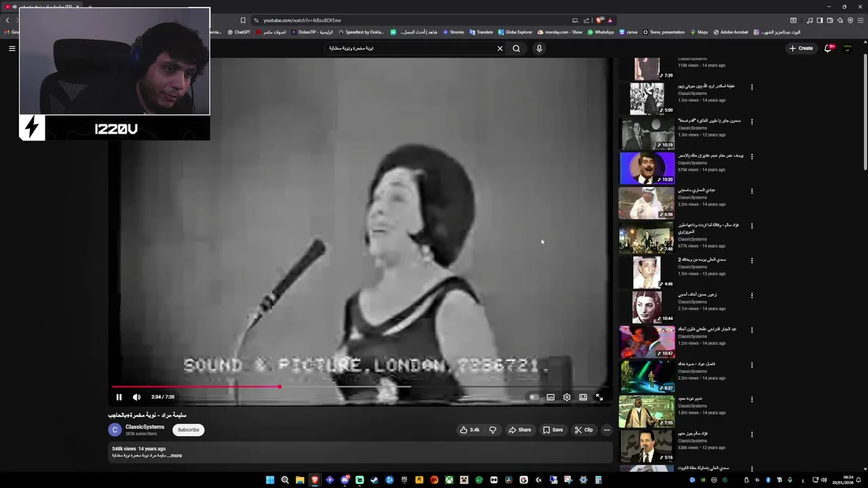Open YouTube notifications bell

click(828, 48)
